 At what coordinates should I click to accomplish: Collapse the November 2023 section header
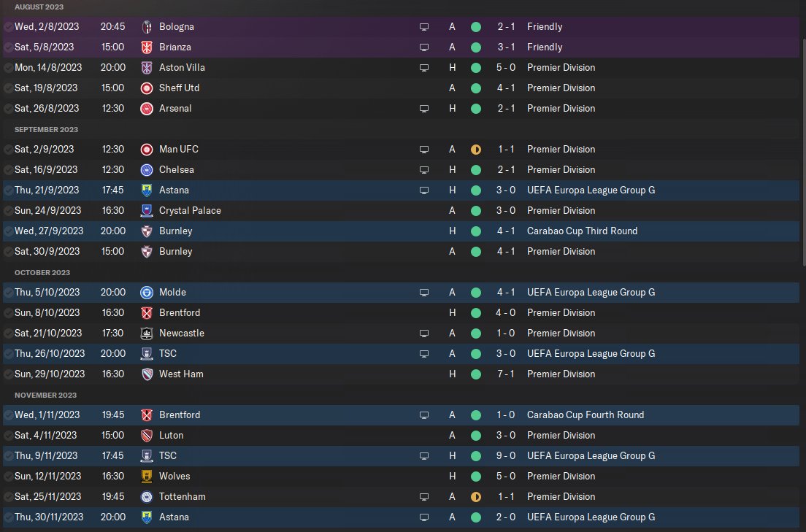click(45, 395)
